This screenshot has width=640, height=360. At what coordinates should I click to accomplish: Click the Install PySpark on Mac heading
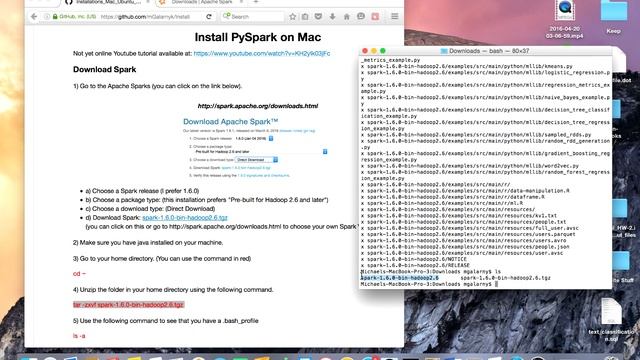(258, 37)
